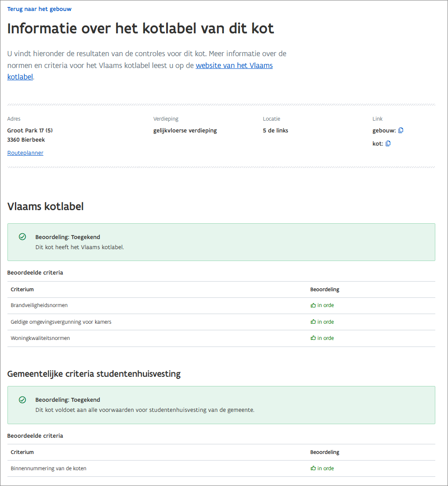Open the website van het Vlaams kotlabel link

pos(234,66)
